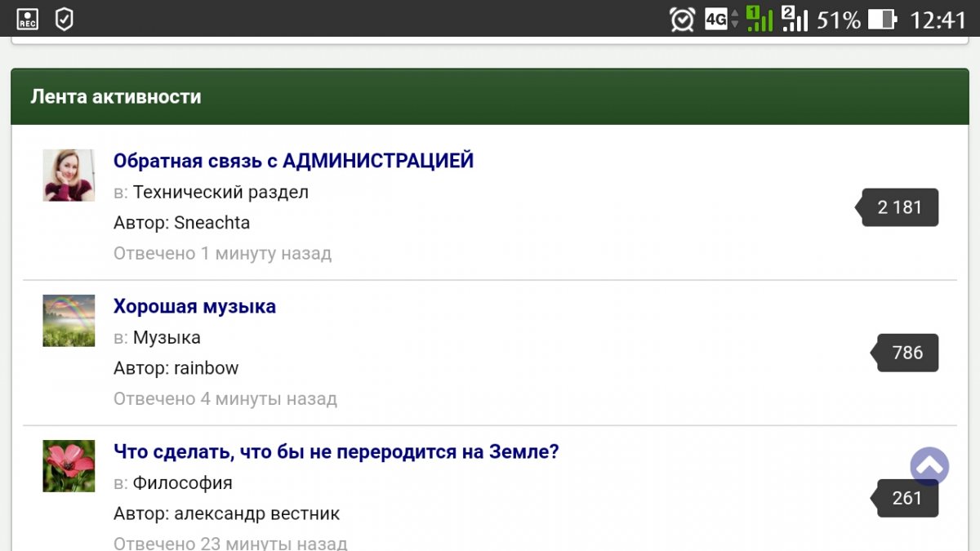980x551 pixels.
Task: Open Sneachta's woman avatar thumbnail
Action: (69, 176)
